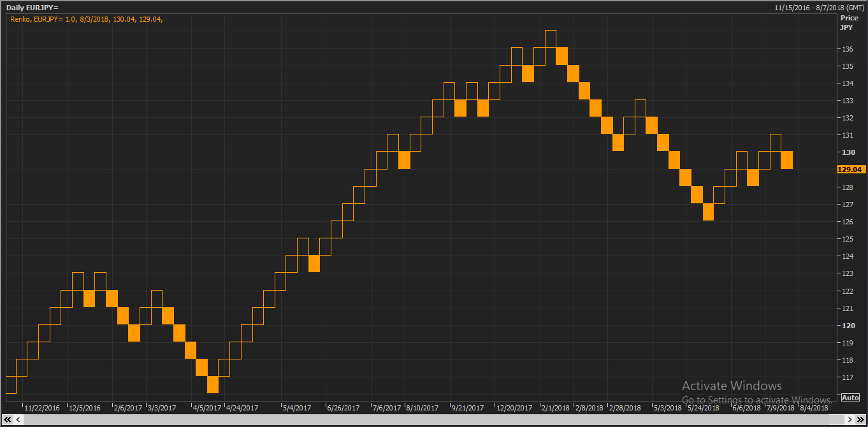Click the 8/4/2018 date on time axis
The image size is (868, 427).
(x=814, y=408)
